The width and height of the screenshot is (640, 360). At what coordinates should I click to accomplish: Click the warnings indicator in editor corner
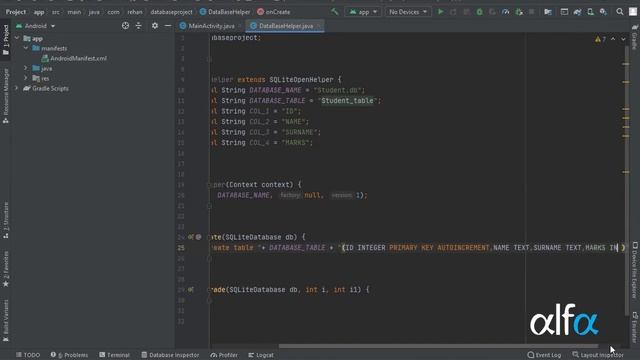(600, 39)
